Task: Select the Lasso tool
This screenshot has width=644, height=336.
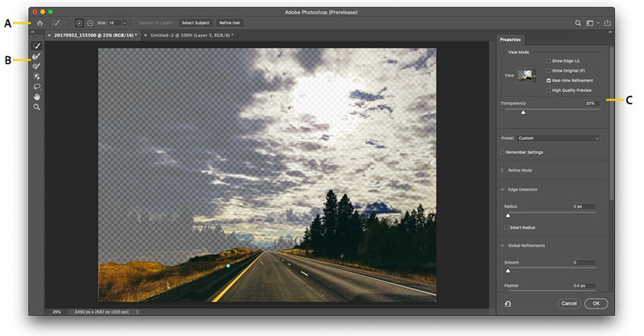Action: click(37, 87)
